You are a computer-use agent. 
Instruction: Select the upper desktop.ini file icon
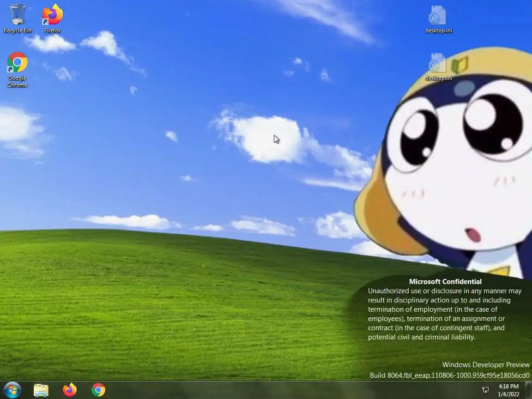click(438, 19)
